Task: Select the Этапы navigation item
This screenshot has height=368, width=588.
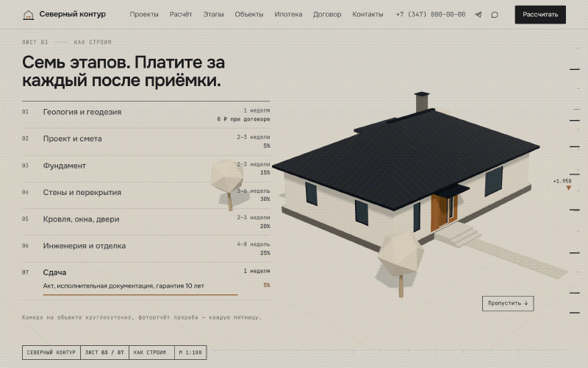Action: (x=213, y=14)
